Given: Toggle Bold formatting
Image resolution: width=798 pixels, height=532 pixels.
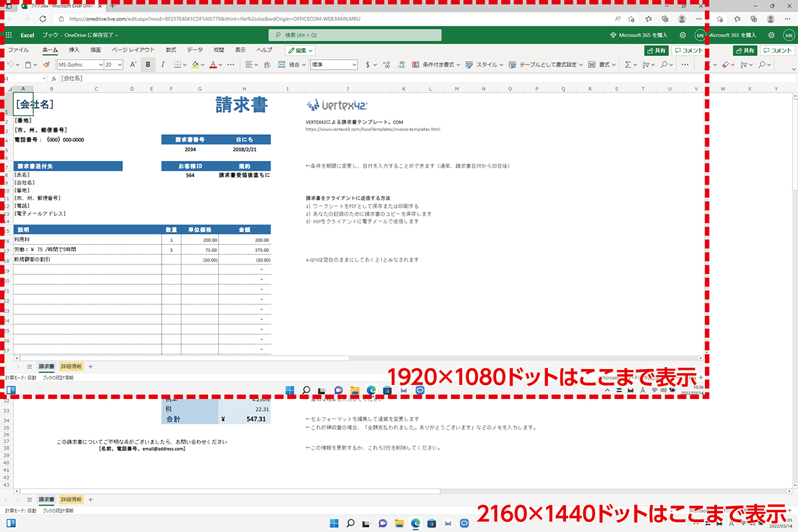Looking at the screenshot, I should pos(148,65).
